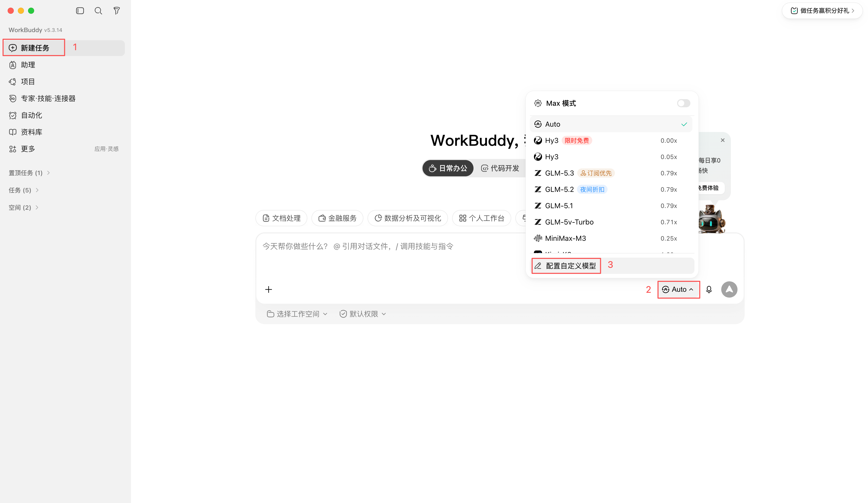Switch to 代码开发 tab
Screen dimensions: 868x503
click(x=500, y=168)
